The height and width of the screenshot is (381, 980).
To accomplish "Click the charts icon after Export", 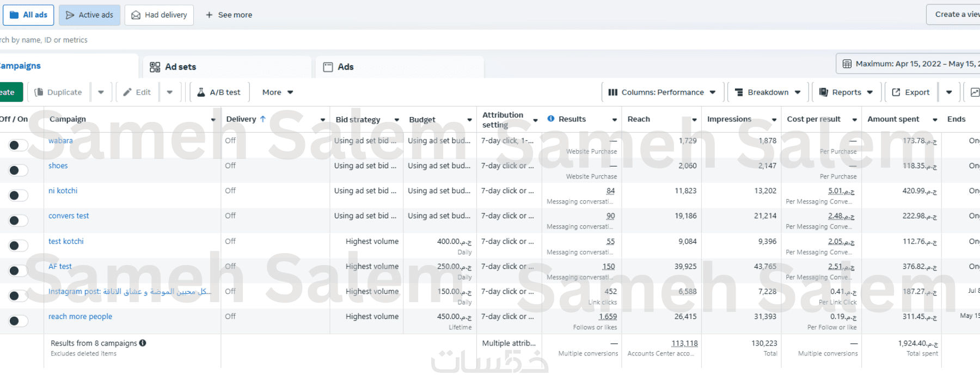I will tap(975, 92).
